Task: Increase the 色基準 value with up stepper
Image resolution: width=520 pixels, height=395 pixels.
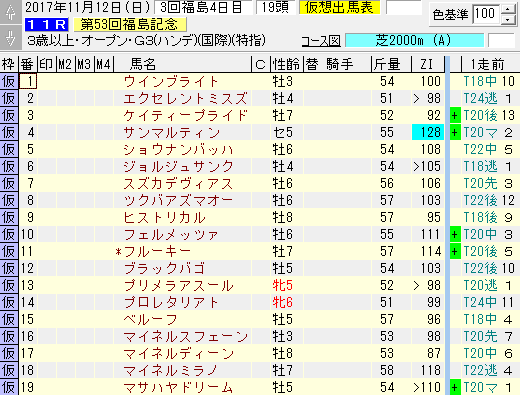Action: click(508, 9)
